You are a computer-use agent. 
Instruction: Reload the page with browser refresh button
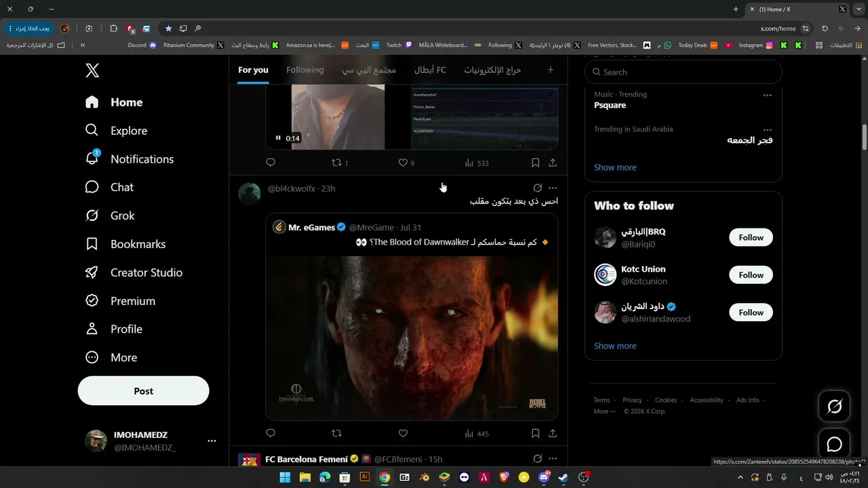(825, 28)
